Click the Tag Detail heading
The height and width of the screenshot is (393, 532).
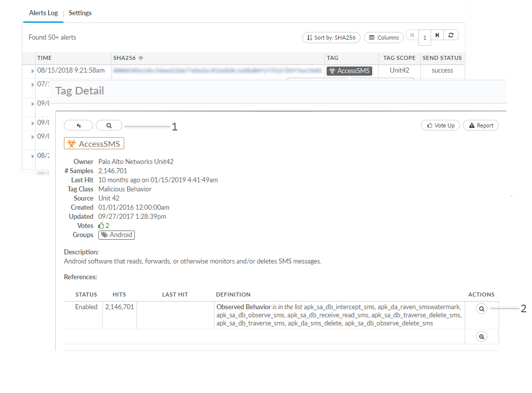(80, 91)
